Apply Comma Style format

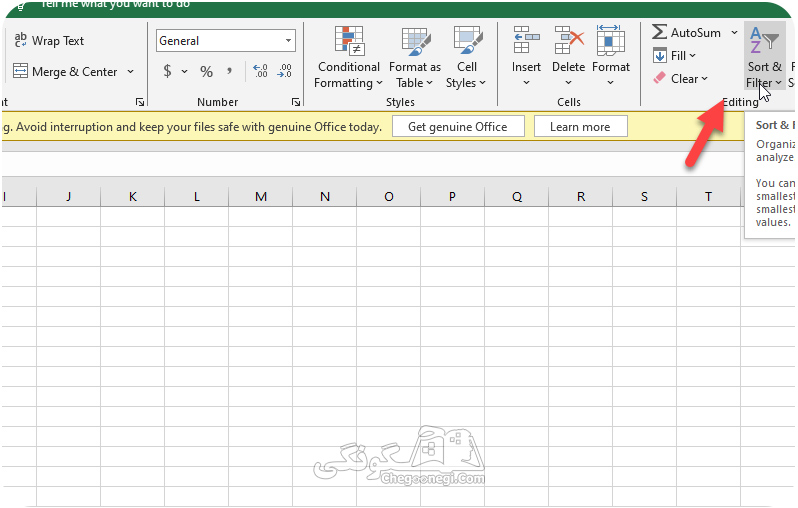[230, 71]
